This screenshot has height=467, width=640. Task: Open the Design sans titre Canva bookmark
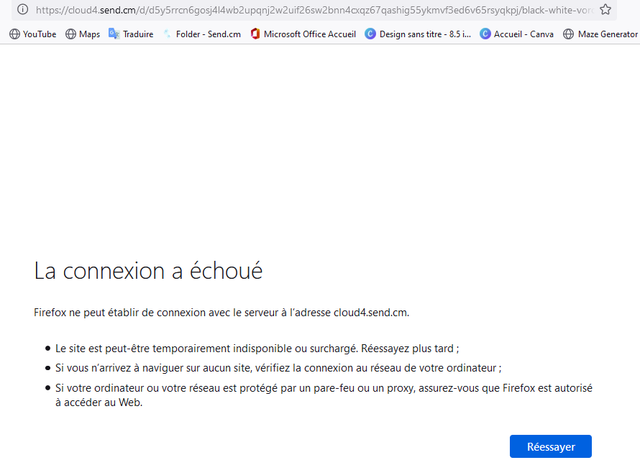coord(418,34)
